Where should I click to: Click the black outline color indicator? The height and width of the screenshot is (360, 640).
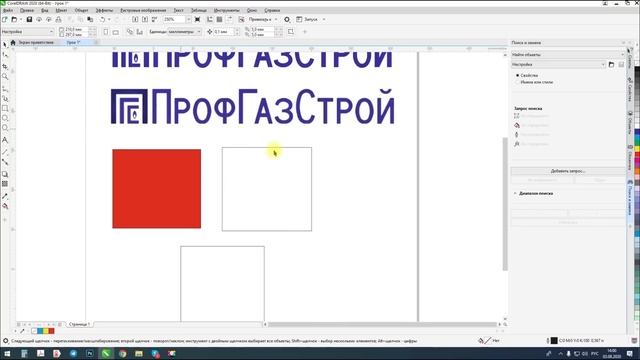pyautogui.click(x=554, y=340)
